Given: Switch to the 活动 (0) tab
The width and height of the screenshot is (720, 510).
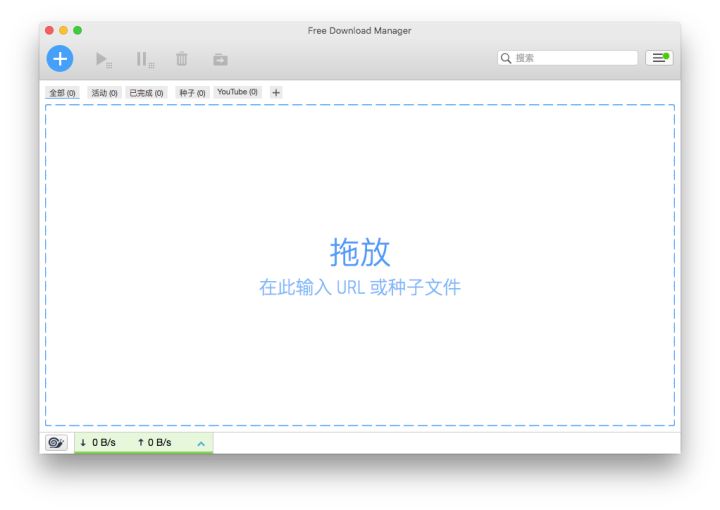Looking at the screenshot, I should click(x=104, y=93).
